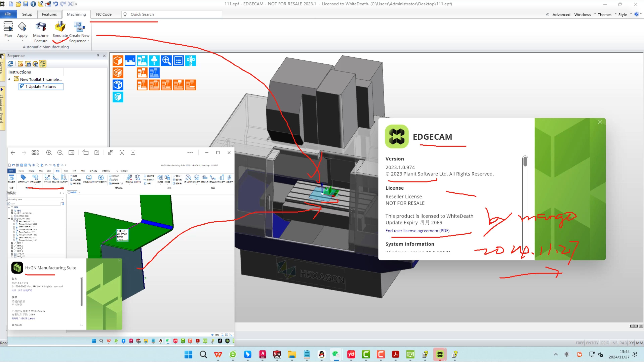This screenshot has height=362, width=644.
Task: Open the Plan dropdown arrow
Action: (x=8, y=41)
